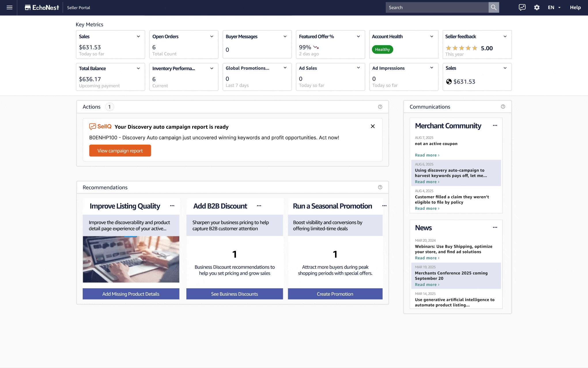Viewport: 588px width, 368px height.
Task: Read more about Merchants Conference 2025
Action: point(427,284)
